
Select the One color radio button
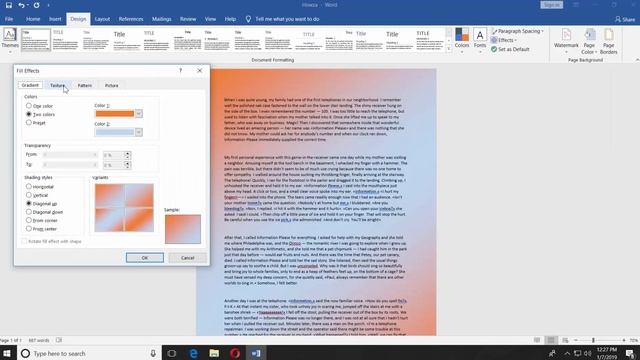tap(29, 106)
